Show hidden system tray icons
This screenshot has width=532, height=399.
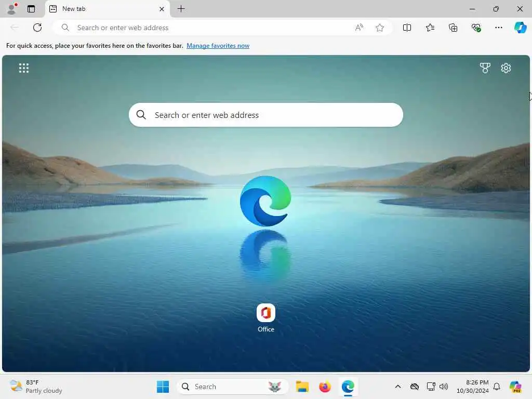click(x=398, y=387)
